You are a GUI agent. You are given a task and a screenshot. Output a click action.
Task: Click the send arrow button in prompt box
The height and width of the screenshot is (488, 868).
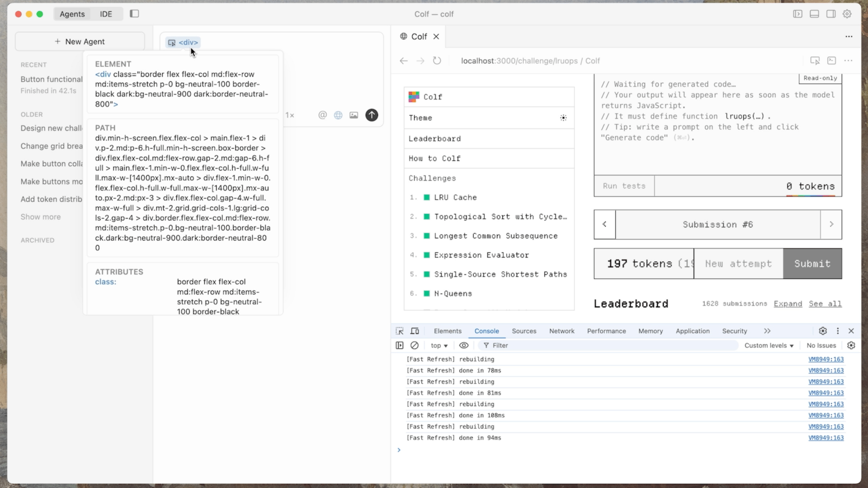point(372,115)
